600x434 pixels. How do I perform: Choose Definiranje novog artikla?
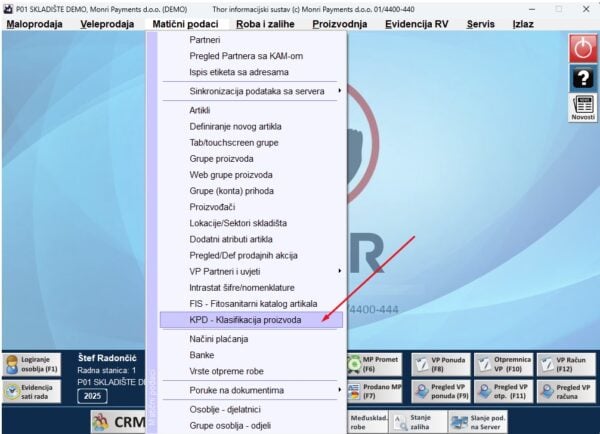point(235,127)
